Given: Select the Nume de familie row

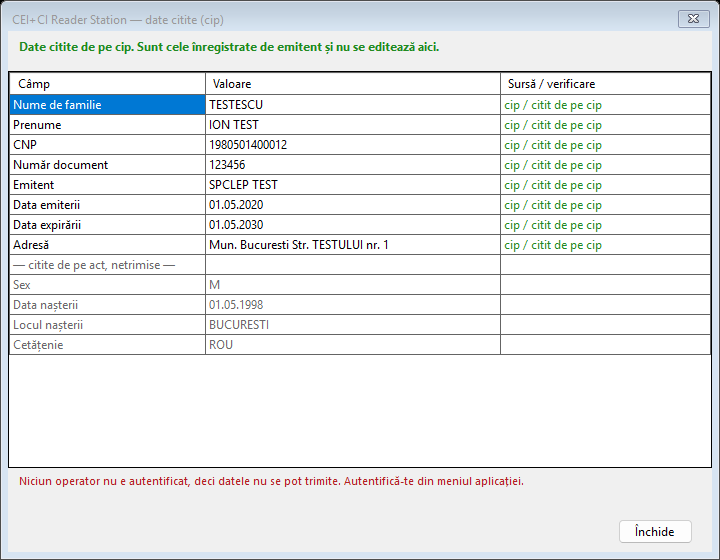Looking at the screenshot, I should pos(360,105).
